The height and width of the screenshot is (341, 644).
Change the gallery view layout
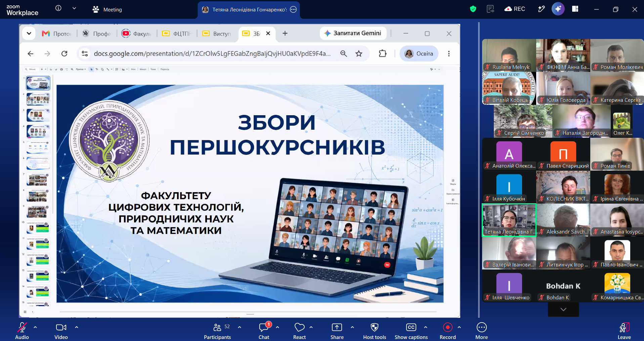[575, 9]
